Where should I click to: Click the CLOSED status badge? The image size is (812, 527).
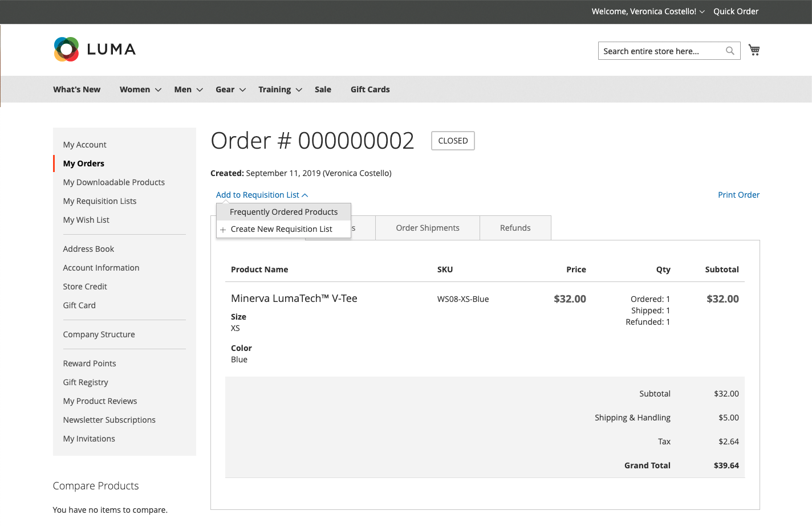(x=453, y=141)
